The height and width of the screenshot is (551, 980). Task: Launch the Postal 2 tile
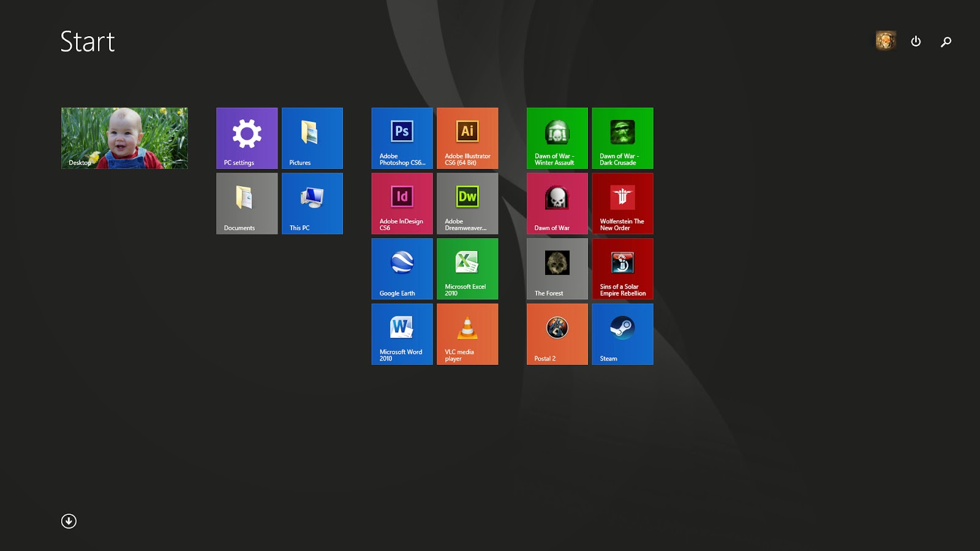[x=557, y=334]
